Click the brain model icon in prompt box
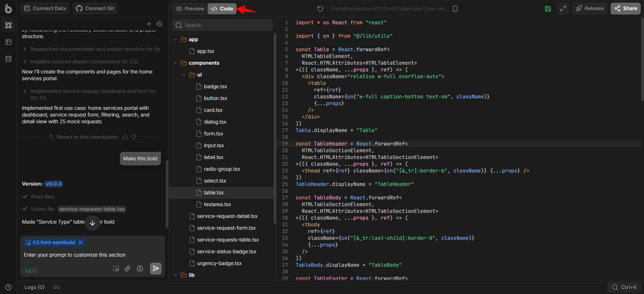Viewport: 644px width, 294px height. [140, 268]
